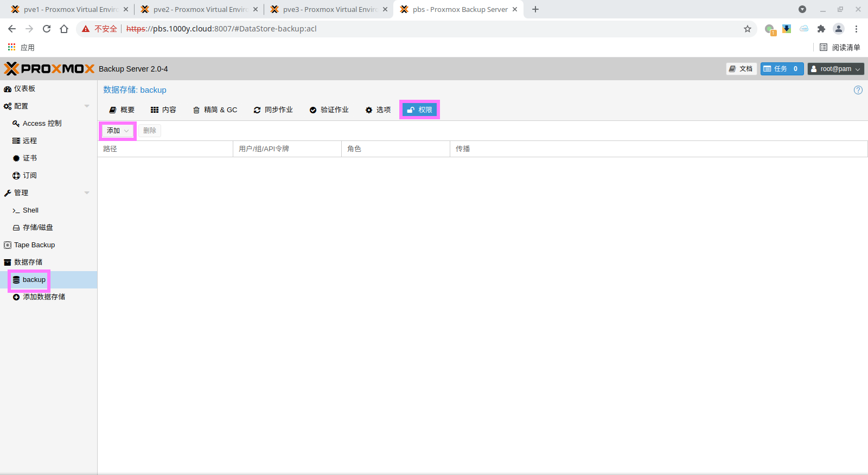Collapse the Configuration (配置) section
This screenshot has height=475, width=868.
[87, 106]
